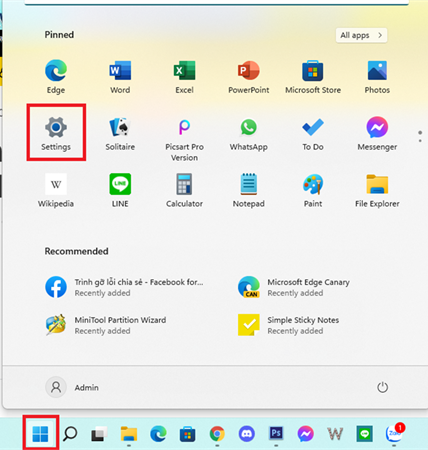The width and height of the screenshot is (428, 450).
Task: Launch Chrome from the taskbar
Action: point(217,434)
